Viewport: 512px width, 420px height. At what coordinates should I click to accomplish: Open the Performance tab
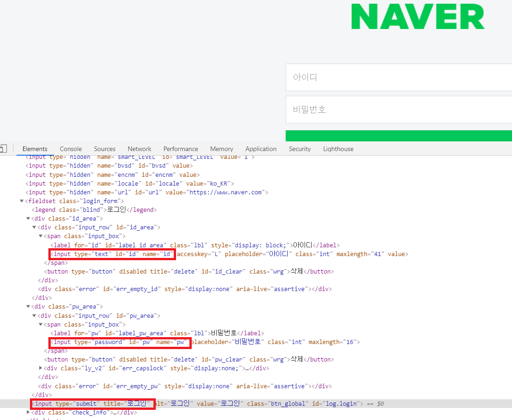coord(181,149)
